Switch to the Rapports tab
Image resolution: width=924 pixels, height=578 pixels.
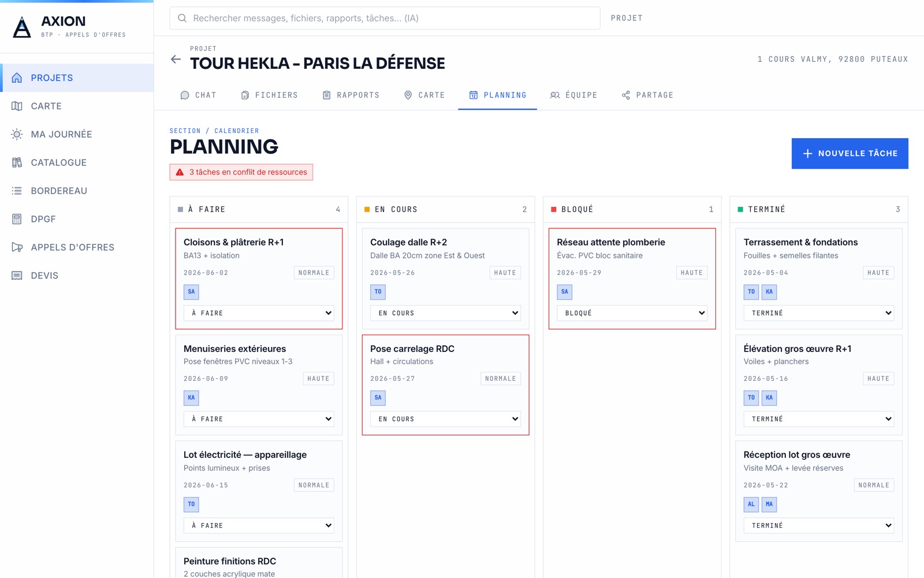pyautogui.click(x=351, y=95)
